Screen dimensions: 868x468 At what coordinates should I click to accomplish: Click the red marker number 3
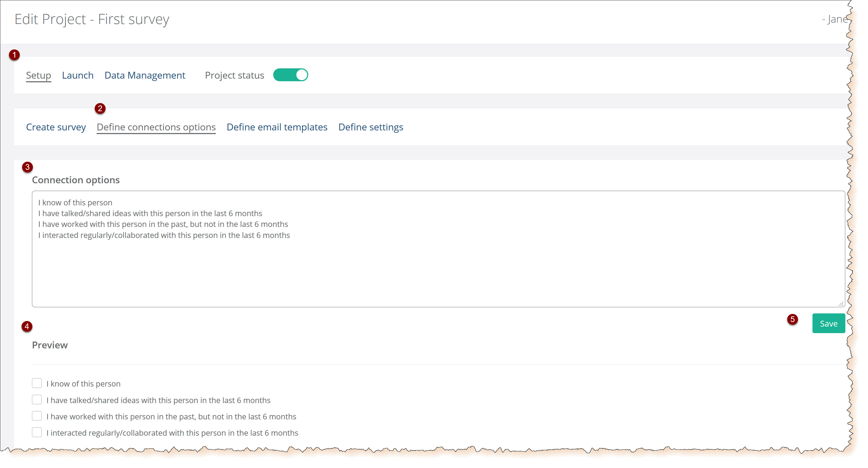click(x=27, y=167)
